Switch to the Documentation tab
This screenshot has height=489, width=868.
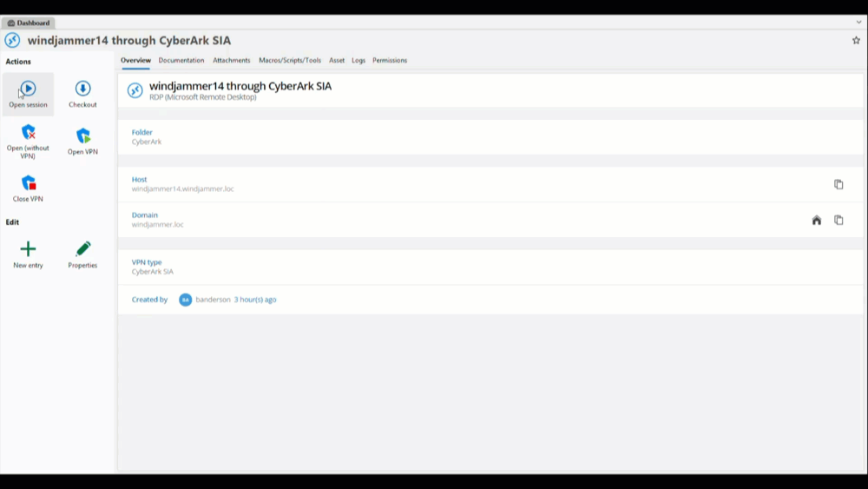click(x=181, y=61)
